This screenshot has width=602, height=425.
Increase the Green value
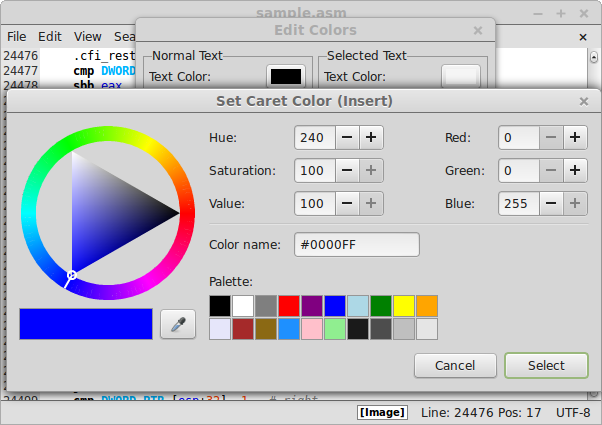(575, 170)
